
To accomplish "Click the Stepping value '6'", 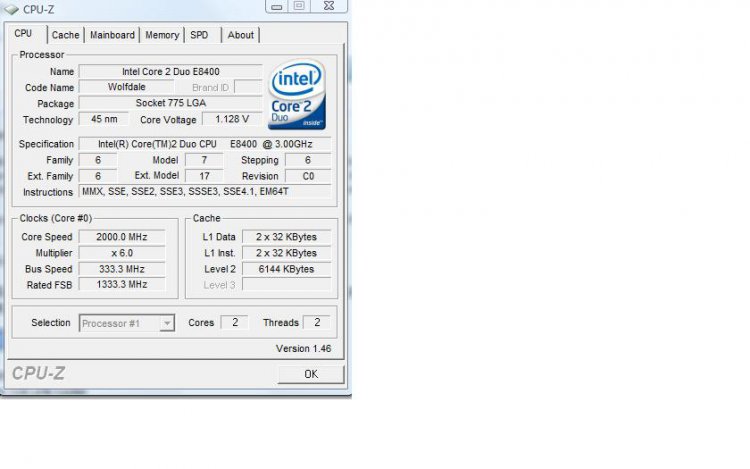I will 308,160.
